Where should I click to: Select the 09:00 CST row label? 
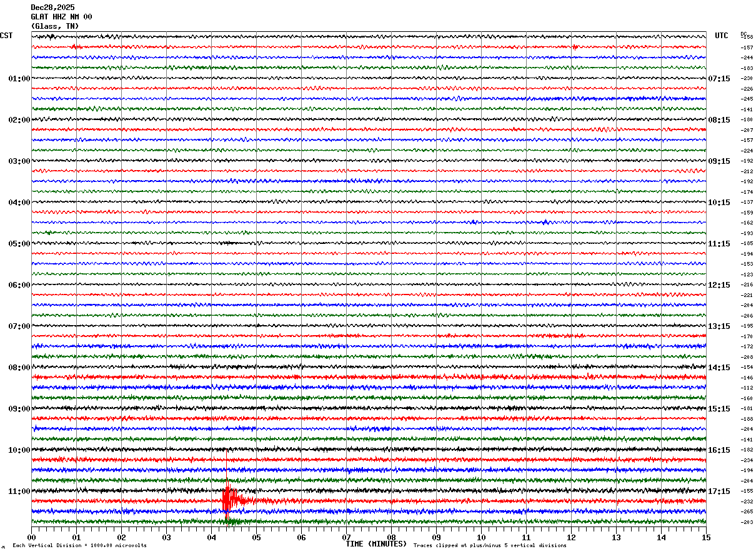pyautogui.click(x=19, y=409)
